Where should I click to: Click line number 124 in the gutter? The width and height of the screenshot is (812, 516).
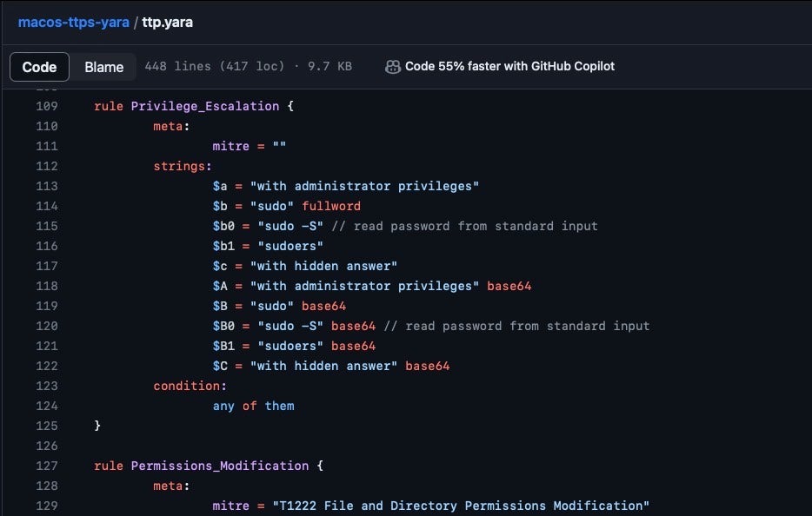[x=47, y=406]
